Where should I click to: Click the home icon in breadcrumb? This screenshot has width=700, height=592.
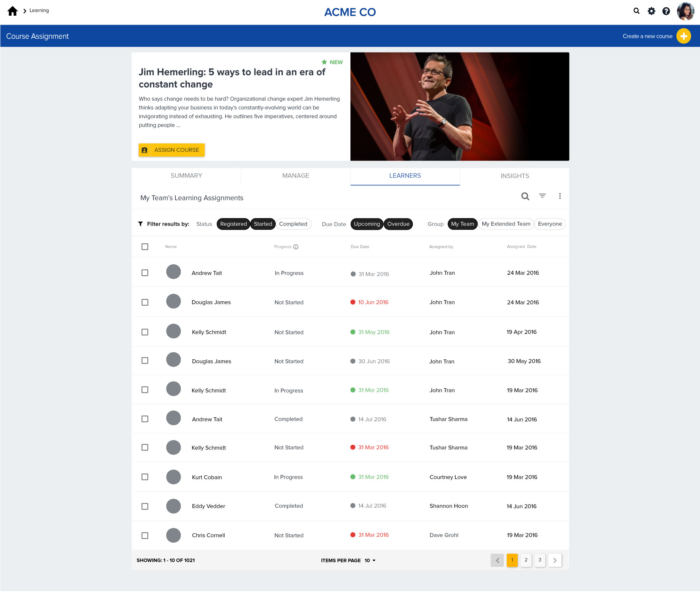point(12,11)
